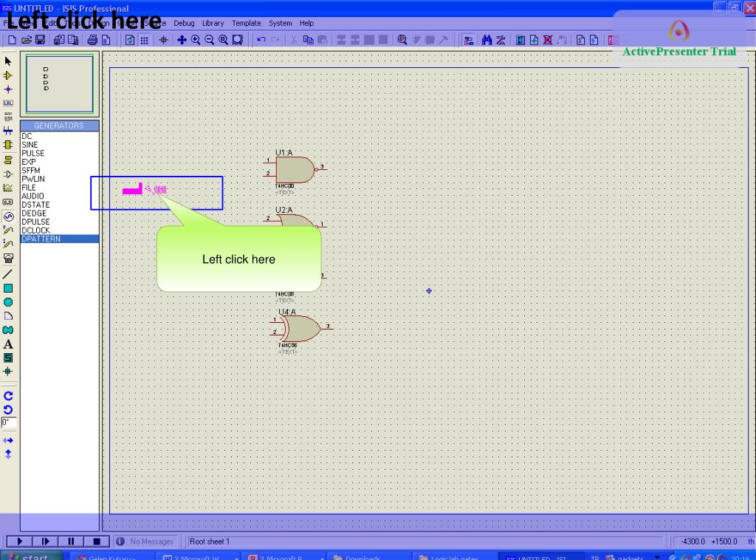Toggle the vertical Y-mirror arrows
The width and height of the screenshot is (756, 560).
[8, 454]
